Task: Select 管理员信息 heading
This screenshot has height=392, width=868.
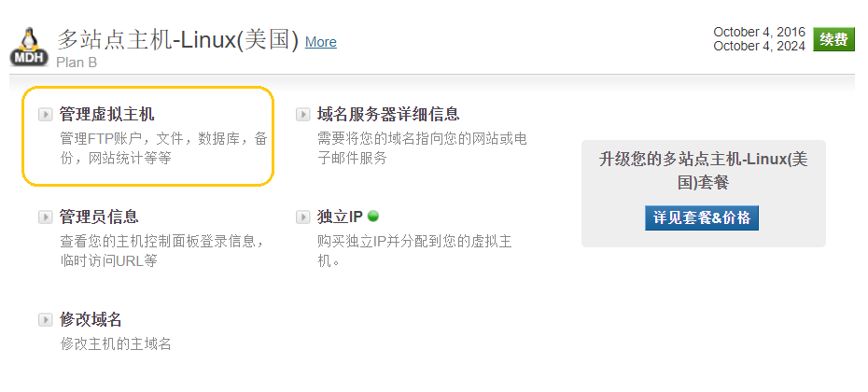Action: pos(99,217)
